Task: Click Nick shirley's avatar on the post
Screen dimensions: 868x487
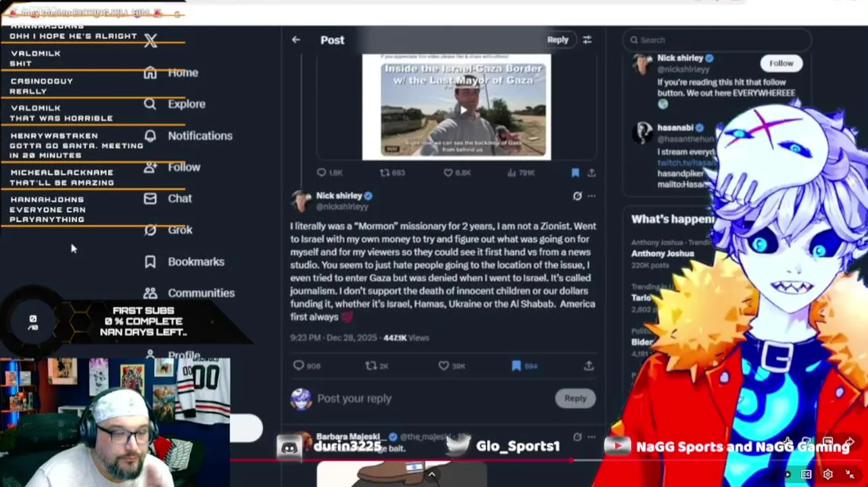Action: (302, 200)
